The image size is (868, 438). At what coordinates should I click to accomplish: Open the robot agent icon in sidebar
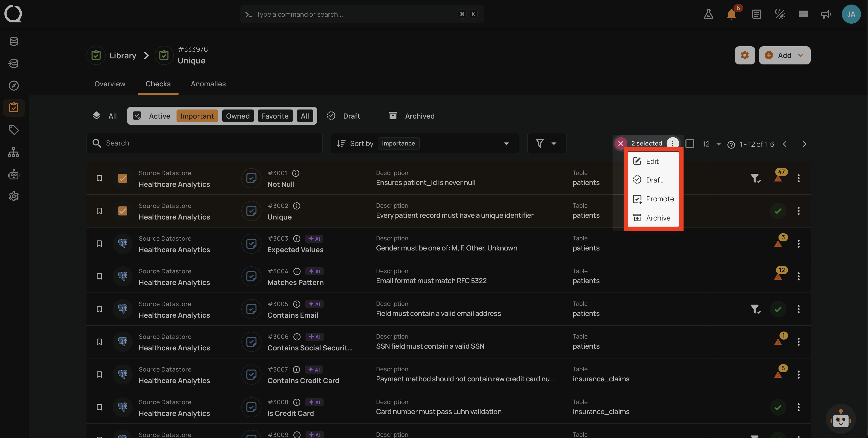point(14,174)
